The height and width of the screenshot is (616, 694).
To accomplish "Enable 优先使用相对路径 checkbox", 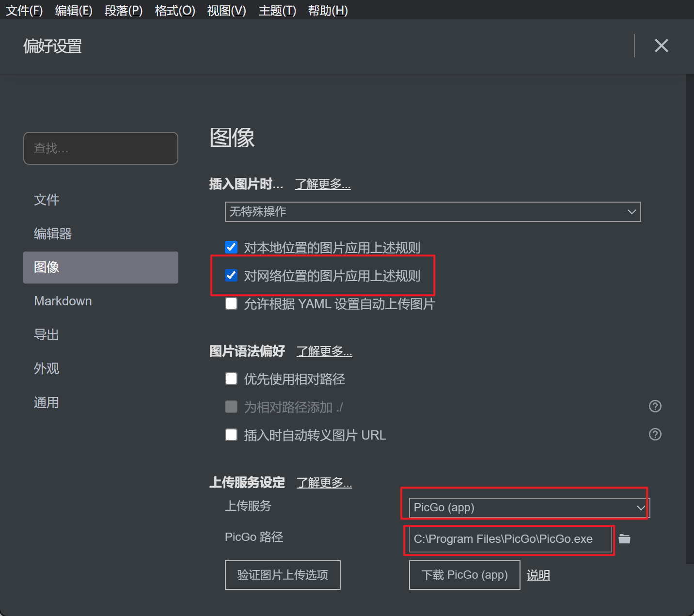I will pos(231,379).
